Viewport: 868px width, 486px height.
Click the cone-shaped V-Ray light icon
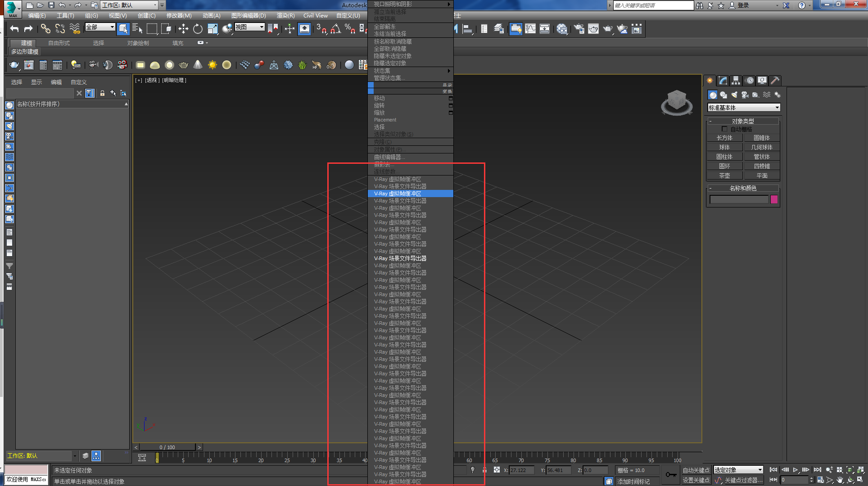(x=198, y=65)
